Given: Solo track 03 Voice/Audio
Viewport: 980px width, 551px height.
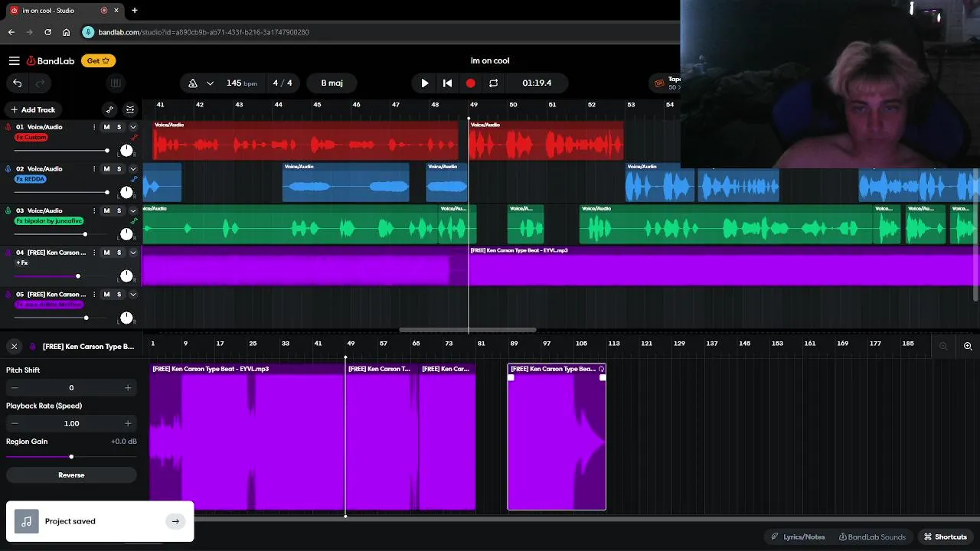Looking at the screenshot, I should coord(119,210).
